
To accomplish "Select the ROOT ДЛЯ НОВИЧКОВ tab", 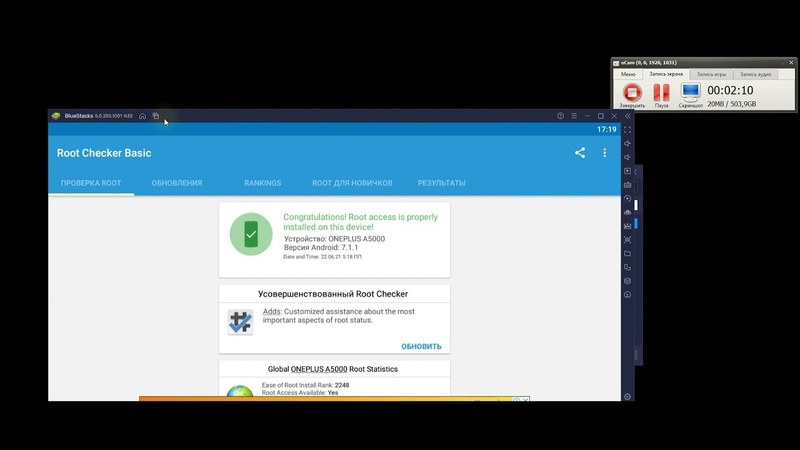I will point(352,183).
